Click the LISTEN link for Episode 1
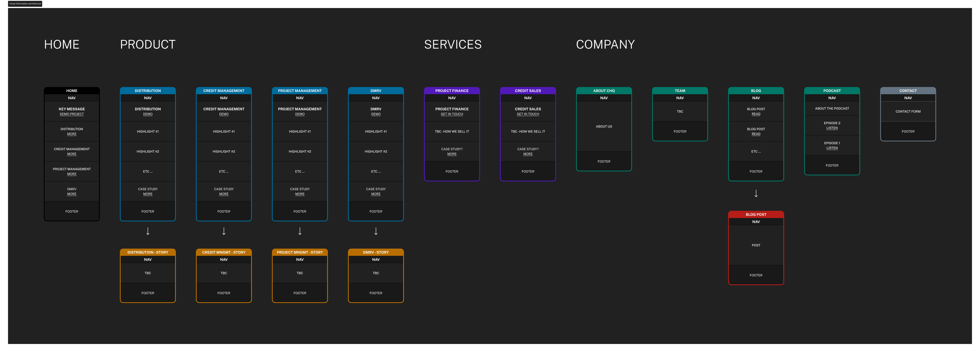980x352 pixels. click(832, 148)
